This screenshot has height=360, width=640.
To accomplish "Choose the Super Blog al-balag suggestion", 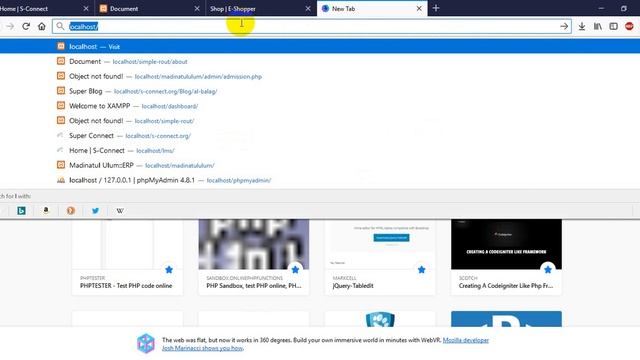I will [x=320, y=91].
